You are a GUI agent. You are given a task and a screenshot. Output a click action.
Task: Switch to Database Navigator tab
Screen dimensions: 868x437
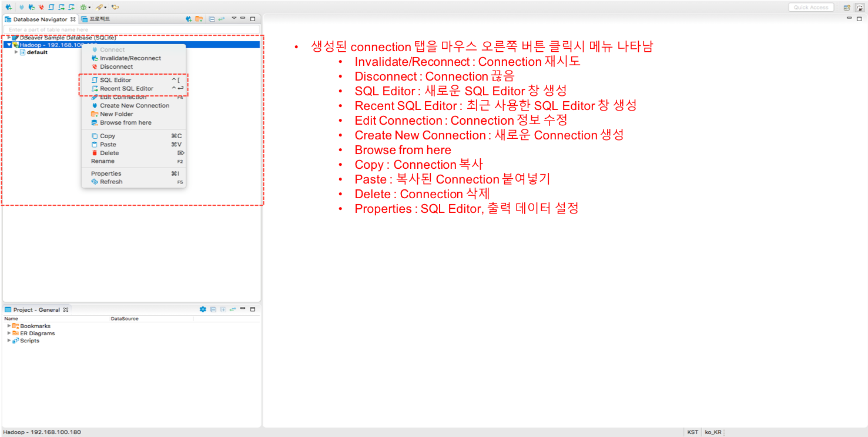pos(40,19)
